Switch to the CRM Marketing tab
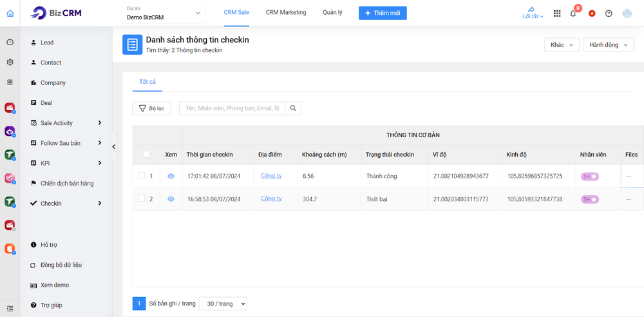This screenshot has height=317, width=644. coord(286,13)
